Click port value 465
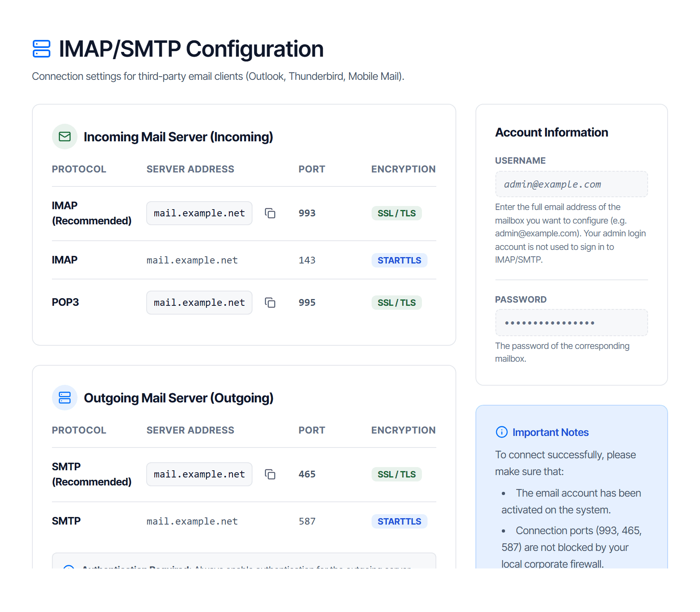The width and height of the screenshot is (700, 612). click(307, 474)
